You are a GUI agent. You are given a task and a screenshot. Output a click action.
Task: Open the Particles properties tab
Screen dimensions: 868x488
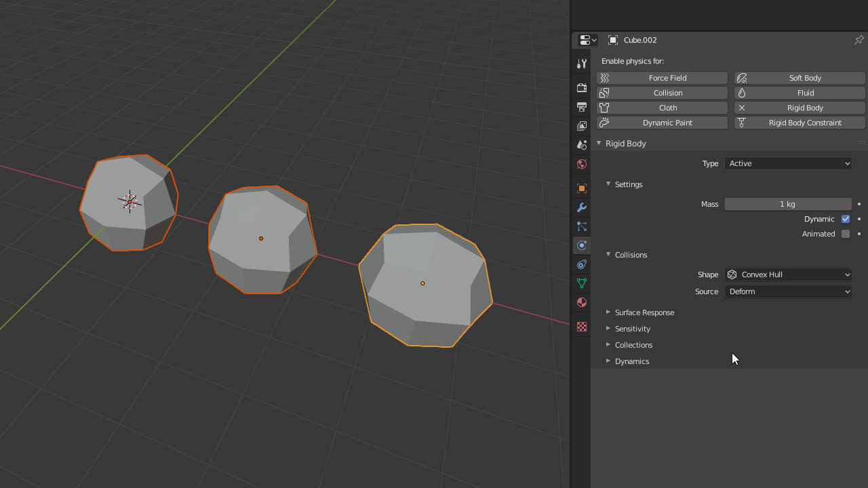(582, 226)
